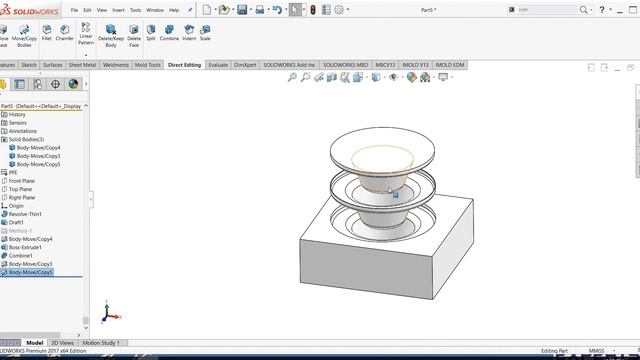
Task: Open the Undo dropdown arrow
Action: tap(286, 10)
